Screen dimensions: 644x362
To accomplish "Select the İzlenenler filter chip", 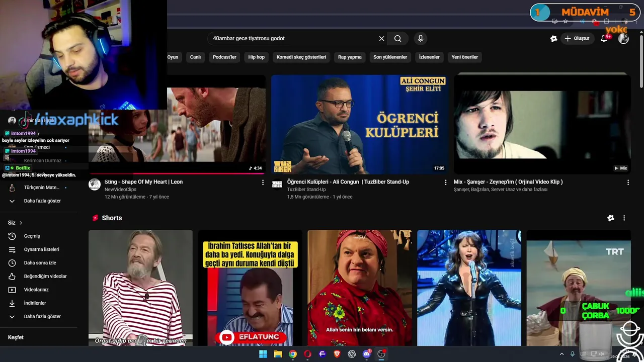I will pos(429,57).
